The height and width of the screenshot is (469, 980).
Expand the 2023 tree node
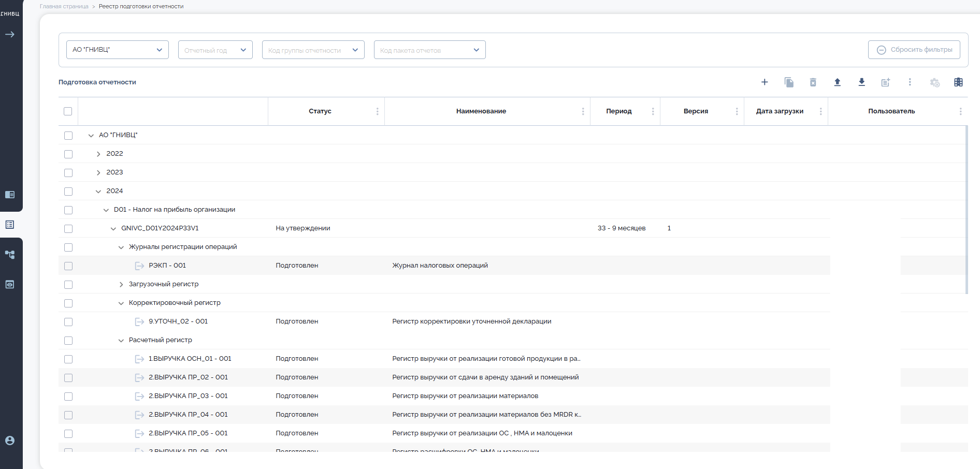[x=98, y=173]
